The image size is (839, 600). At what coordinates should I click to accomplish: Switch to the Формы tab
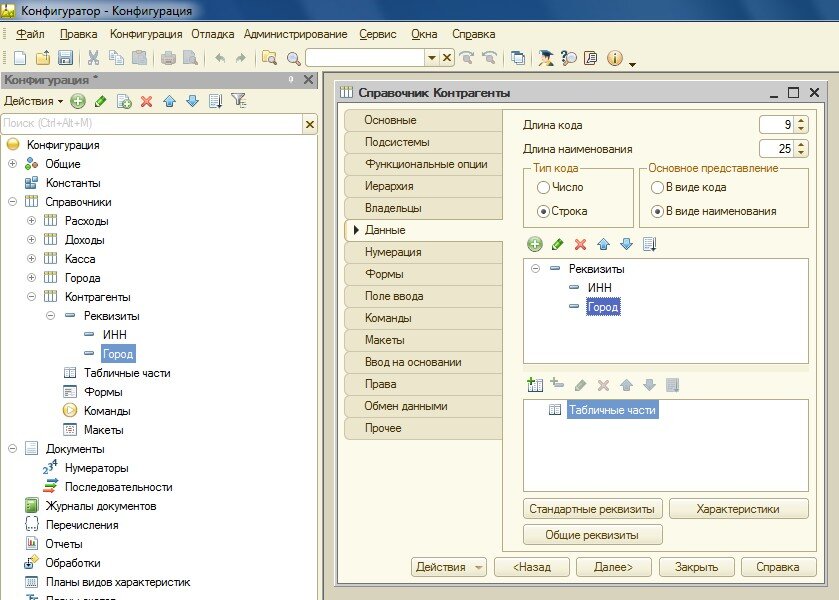coord(423,274)
